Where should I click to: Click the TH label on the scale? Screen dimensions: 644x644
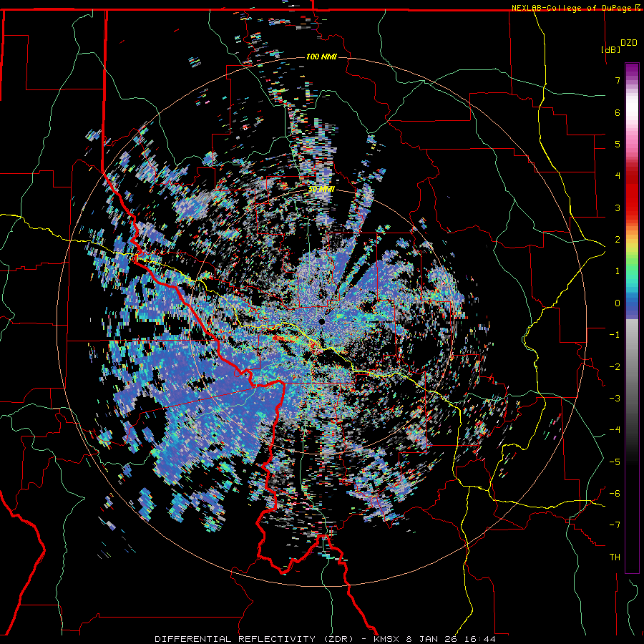click(x=615, y=557)
